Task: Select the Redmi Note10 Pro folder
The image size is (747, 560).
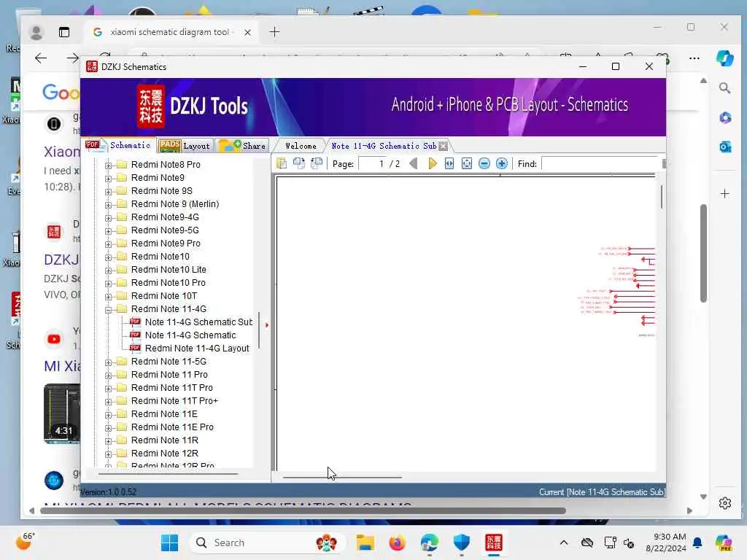Action: pyautogui.click(x=169, y=283)
